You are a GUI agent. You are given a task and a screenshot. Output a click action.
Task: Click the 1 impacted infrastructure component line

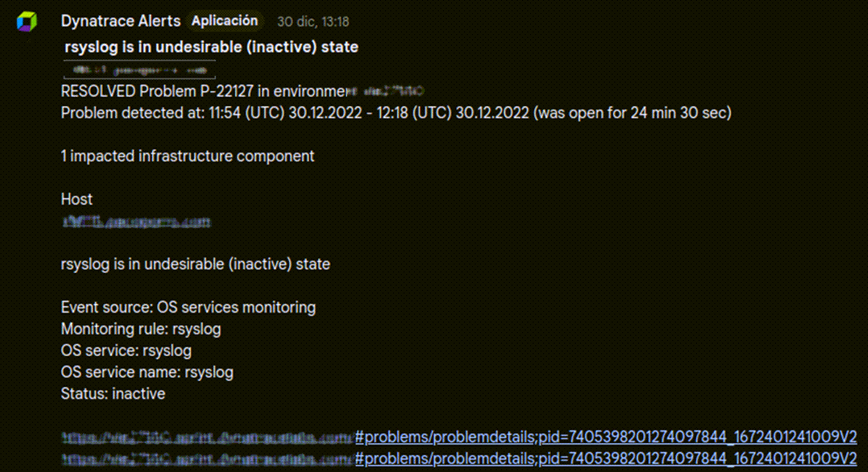point(188,156)
